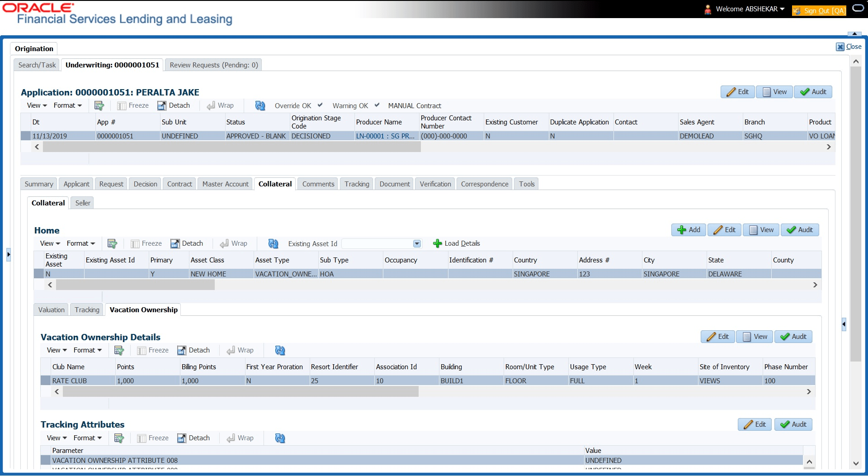Viewport: 868px width, 476px height.
Task: Click Edit button in Tracking Attributes
Action: (x=755, y=424)
